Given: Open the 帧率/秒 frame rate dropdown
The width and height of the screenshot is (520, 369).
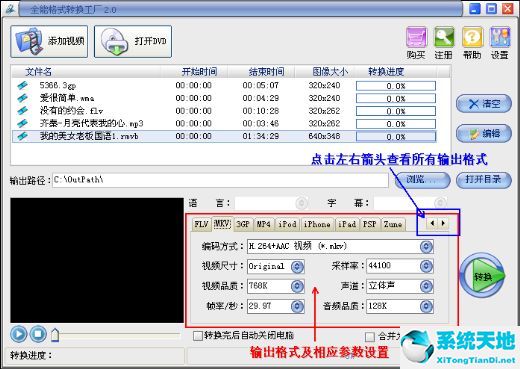Looking at the screenshot, I should tap(297, 306).
